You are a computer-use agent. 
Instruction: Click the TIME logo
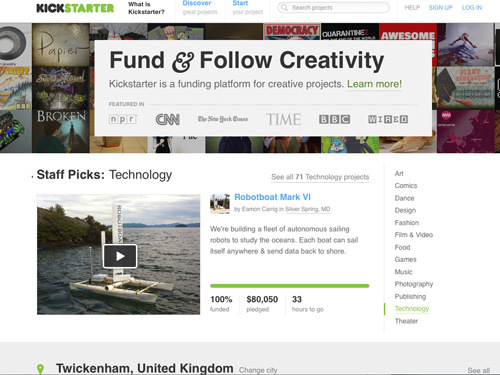(x=283, y=119)
